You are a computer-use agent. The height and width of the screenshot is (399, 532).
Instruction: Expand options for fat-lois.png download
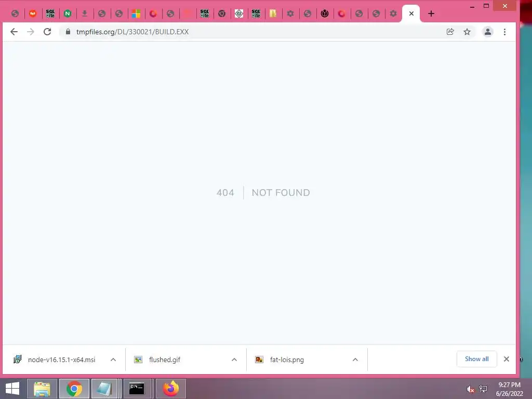[355, 360]
